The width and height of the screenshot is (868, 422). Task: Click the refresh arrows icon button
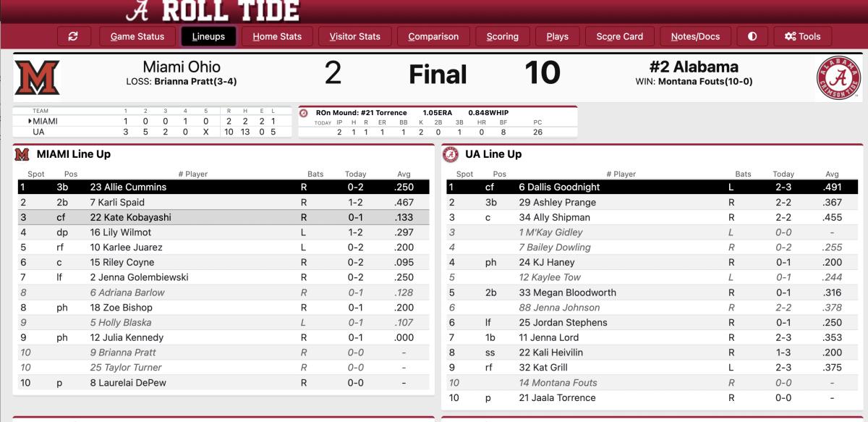click(x=73, y=36)
